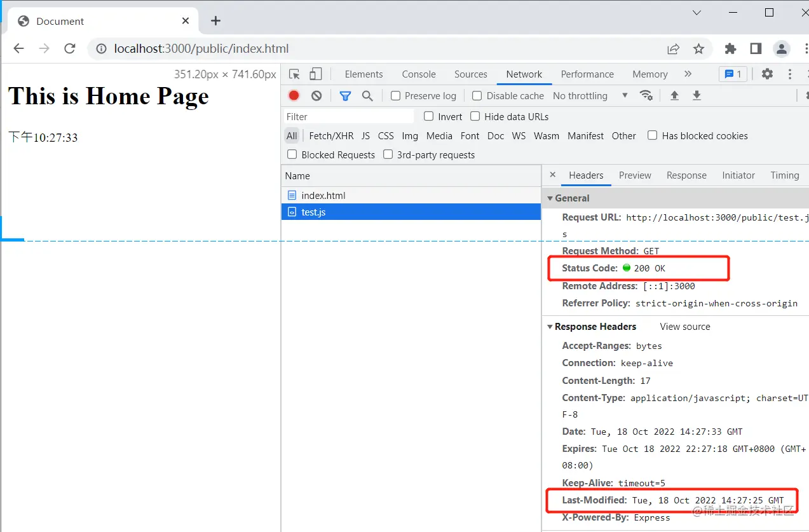Filter requests by CSS type
This screenshot has height=532, width=809.
tap(386, 136)
